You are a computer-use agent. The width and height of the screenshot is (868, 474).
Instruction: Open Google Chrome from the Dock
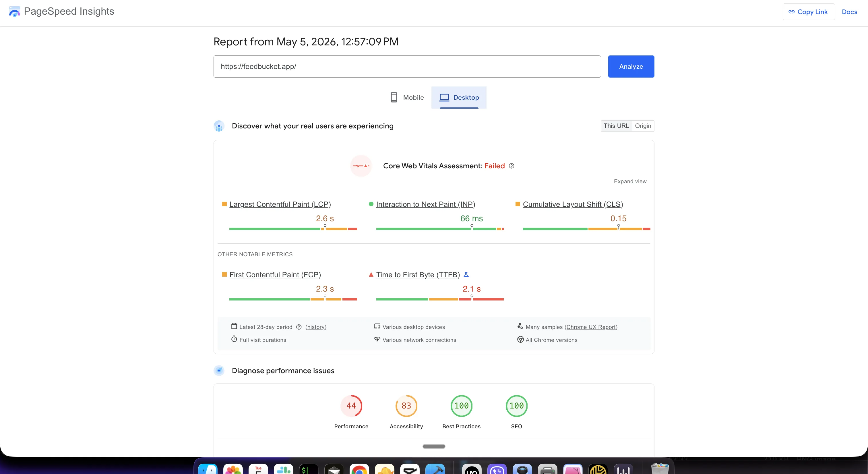[359, 469]
